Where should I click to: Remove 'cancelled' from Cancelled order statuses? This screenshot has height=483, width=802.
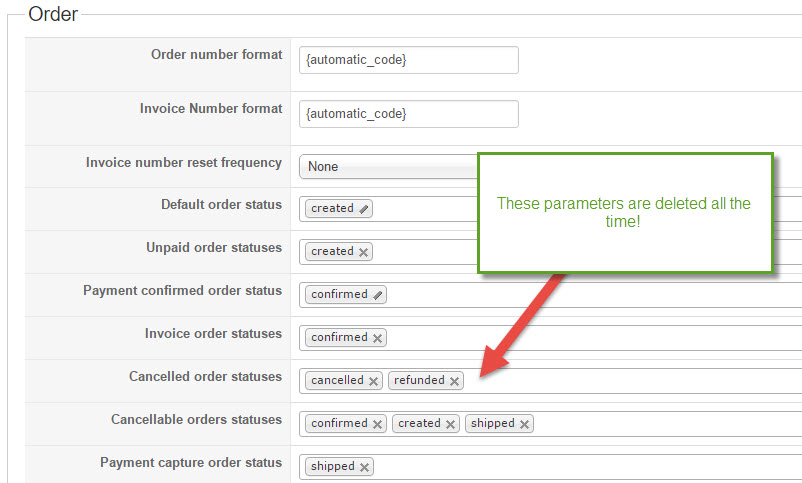pyautogui.click(x=373, y=381)
